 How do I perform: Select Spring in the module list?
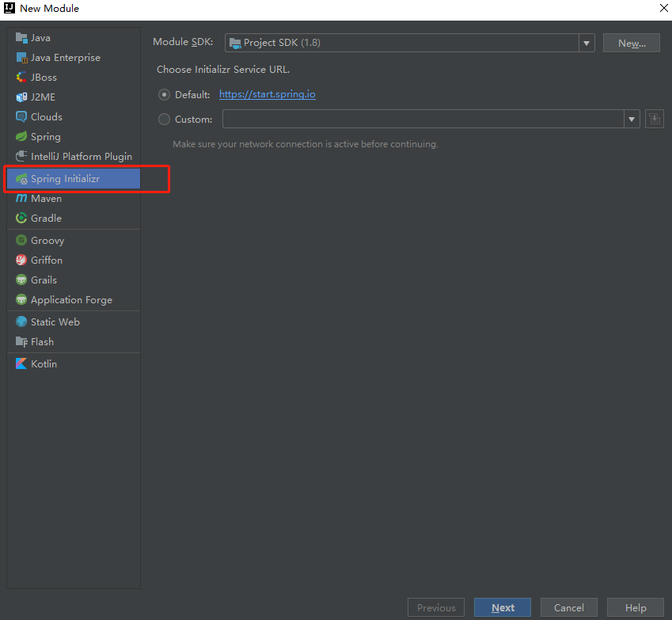pyautogui.click(x=74, y=136)
